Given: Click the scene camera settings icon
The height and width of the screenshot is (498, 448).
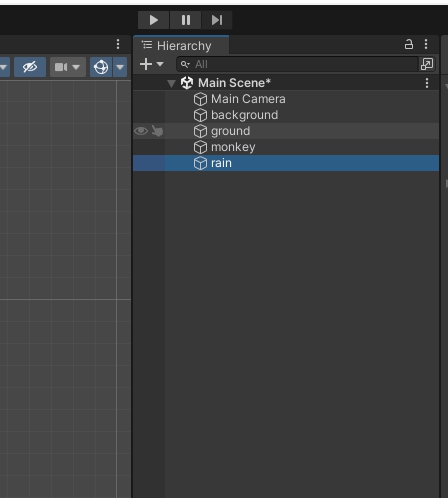Looking at the screenshot, I should click(61, 67).
